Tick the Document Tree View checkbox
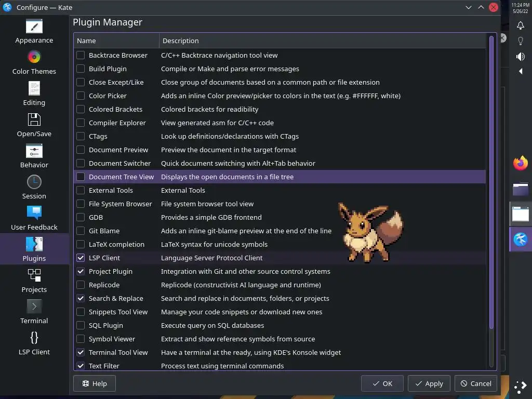This screenshot has width=532, height=399. pyautogui.click(x=81, y=177)
